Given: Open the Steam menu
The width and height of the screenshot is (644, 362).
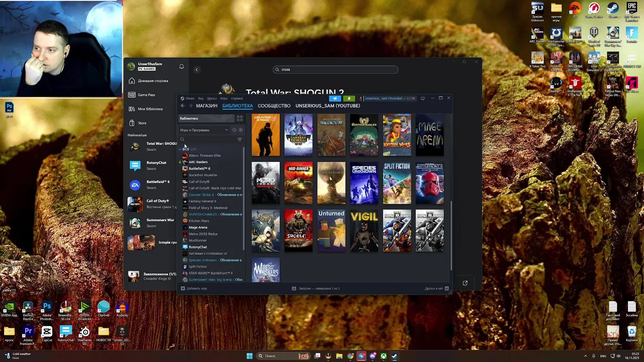Looking at the screenshot, I should (x=190, y=99).
